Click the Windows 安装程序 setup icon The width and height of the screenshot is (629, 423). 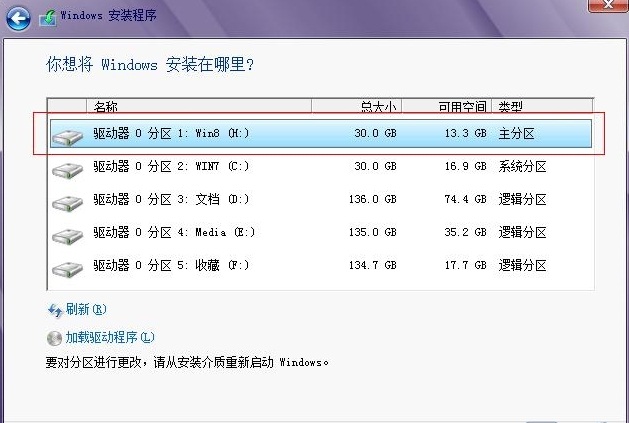pyautogui.click(x=47, y=18)
